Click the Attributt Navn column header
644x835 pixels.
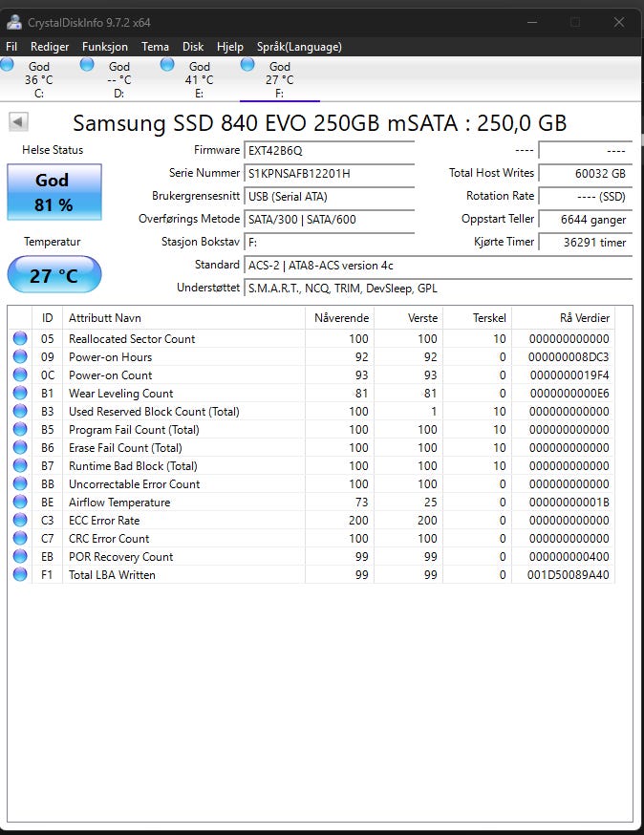point(183,318)
